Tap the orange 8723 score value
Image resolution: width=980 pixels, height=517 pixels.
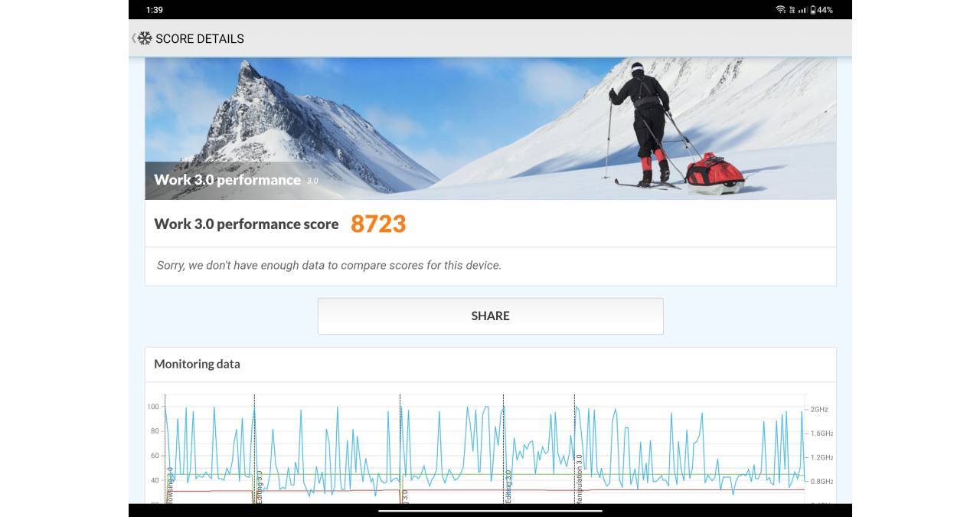(x=378, y=224)
